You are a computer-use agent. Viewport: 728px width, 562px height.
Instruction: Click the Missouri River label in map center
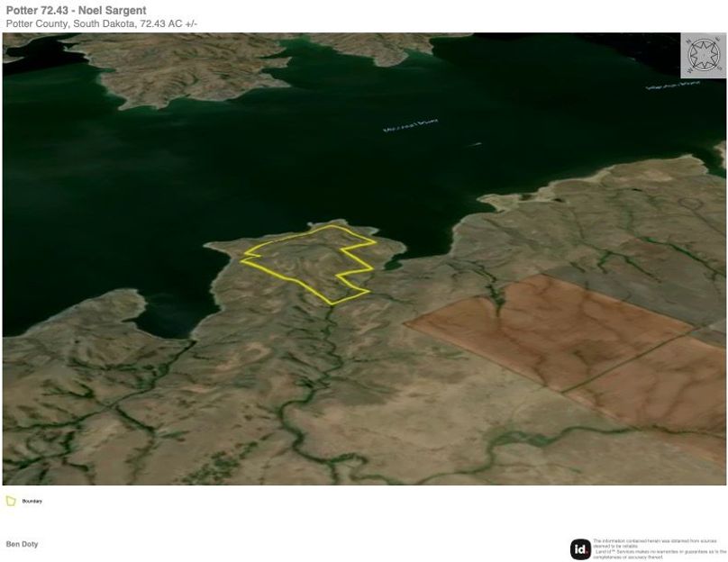click(410, 125)
